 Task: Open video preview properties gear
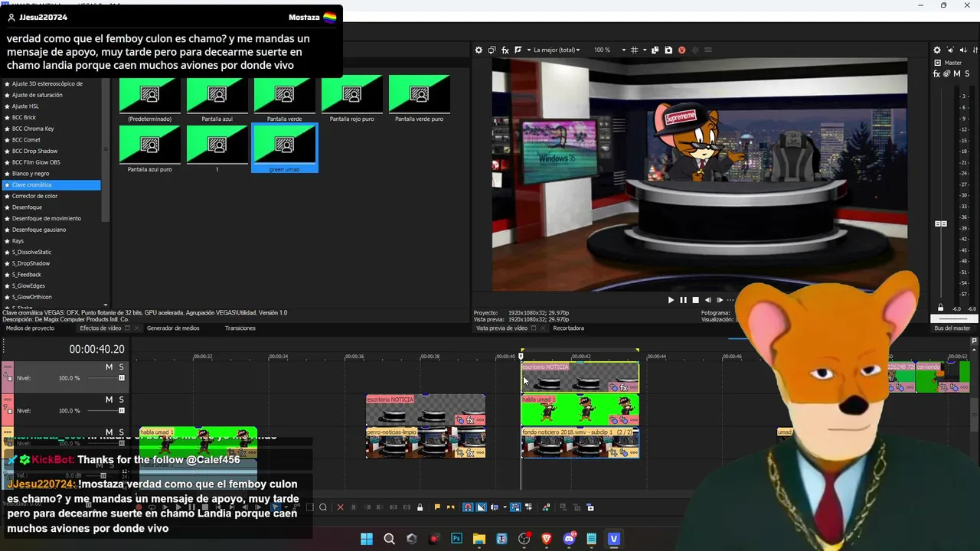[x=479, y=50]
